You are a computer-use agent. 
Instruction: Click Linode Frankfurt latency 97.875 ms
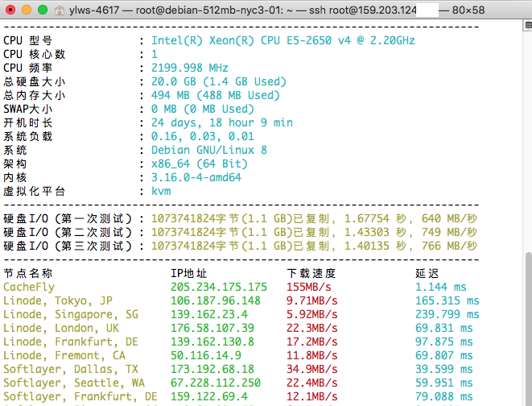[x=443, y=342]
